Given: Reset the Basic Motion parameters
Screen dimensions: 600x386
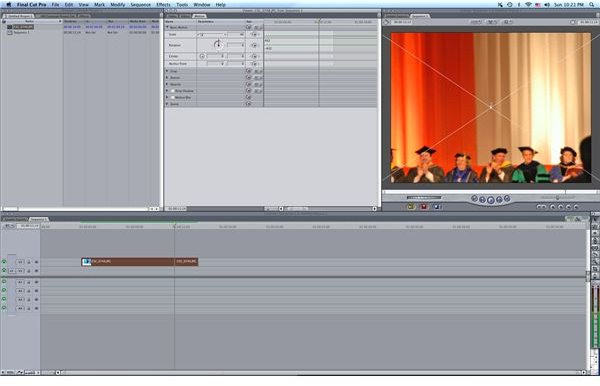Looking at the screenshot, I should click(x=249, y=27).
